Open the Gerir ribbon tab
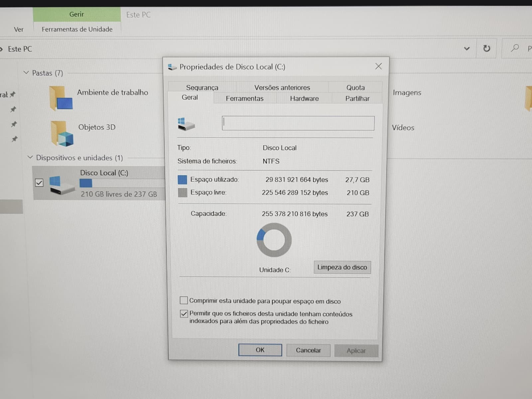Viewport: 532px width, 399px height. click(77, 14)
